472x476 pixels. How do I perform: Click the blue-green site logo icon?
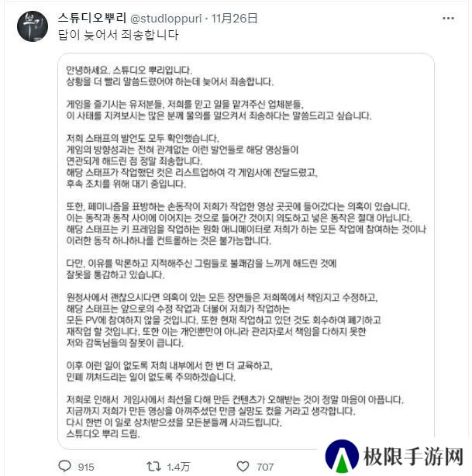click(x=342, y=456)
